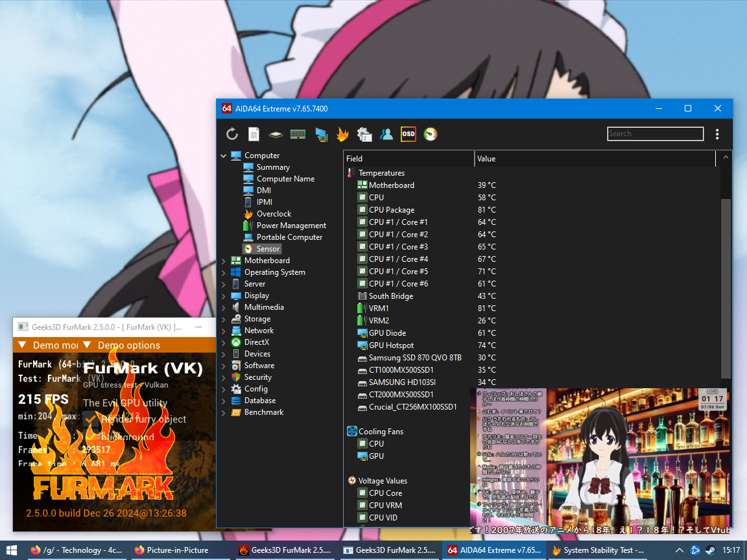Expand the Network tree node
Image resolution: width=747 pixels, height=560 pixels.
tap(224, 331)
